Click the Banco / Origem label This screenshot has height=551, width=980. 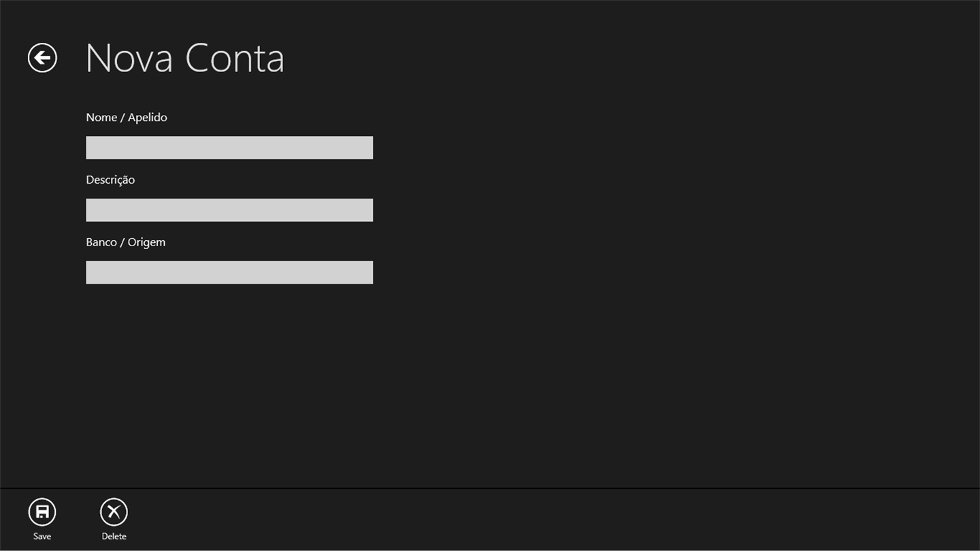126,242
